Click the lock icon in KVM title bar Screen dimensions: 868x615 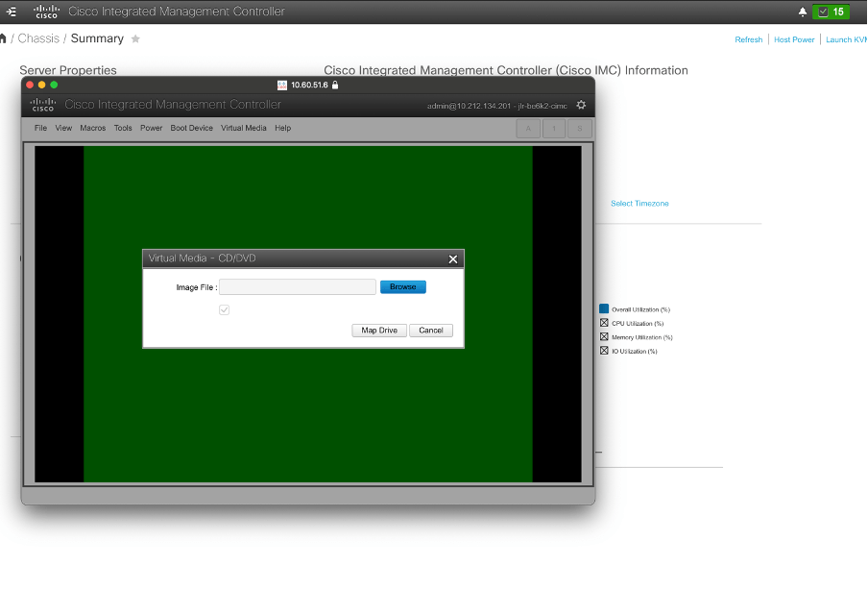[335, 85]
